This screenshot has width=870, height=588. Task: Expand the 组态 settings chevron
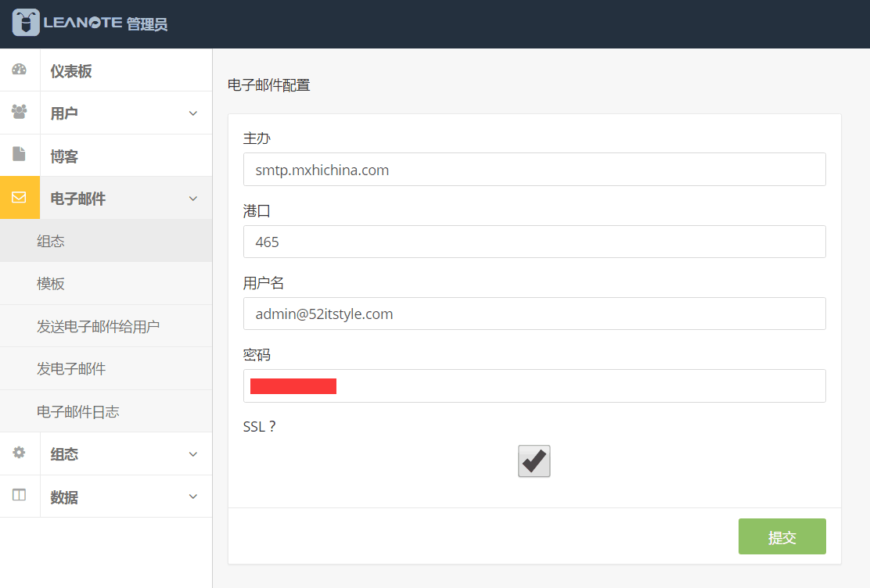coord(193,454)
